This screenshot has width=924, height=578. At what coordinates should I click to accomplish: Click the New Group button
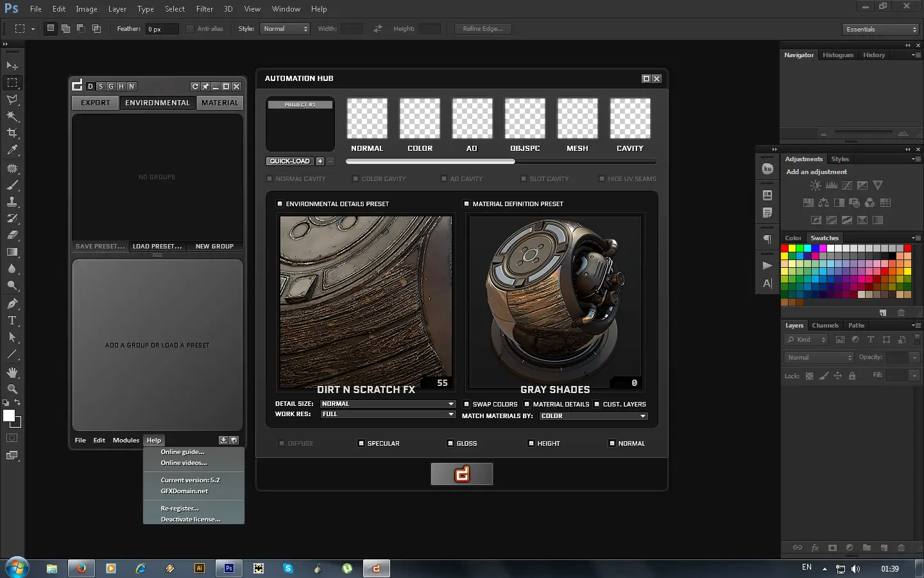pos(214,247)
